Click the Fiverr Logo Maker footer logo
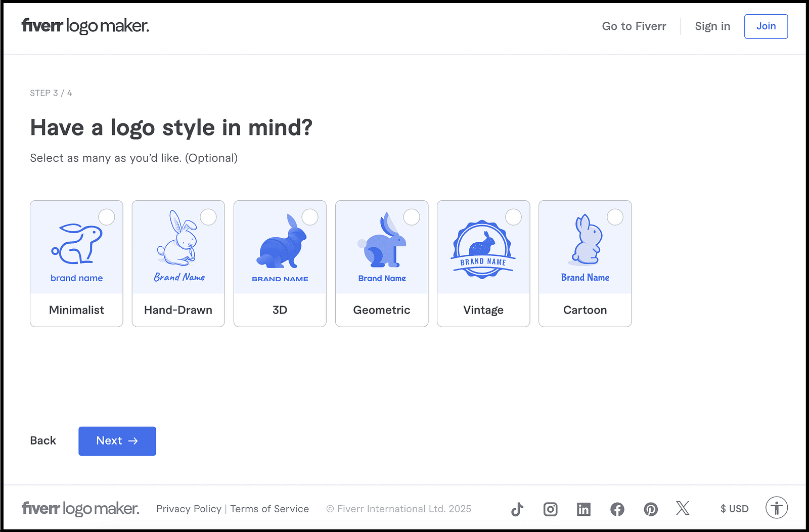The image size is (809, 532). coord(80,509)
